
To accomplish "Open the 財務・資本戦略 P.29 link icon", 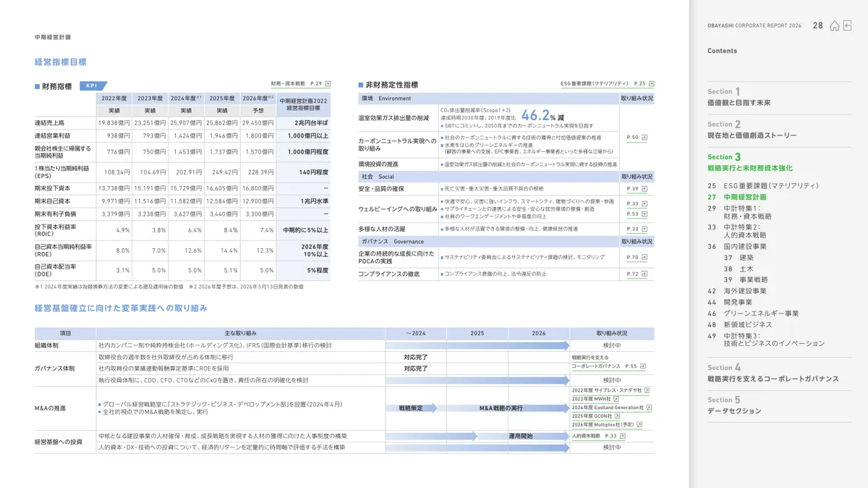I will click(x=327, y=84).
